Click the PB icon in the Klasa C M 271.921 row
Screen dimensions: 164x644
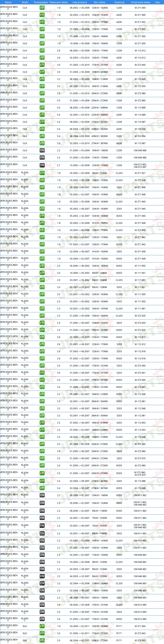click(42, 173)
